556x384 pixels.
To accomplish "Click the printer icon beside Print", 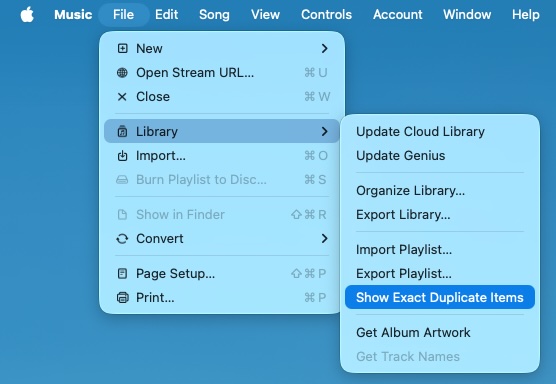I will coord(123,297).
